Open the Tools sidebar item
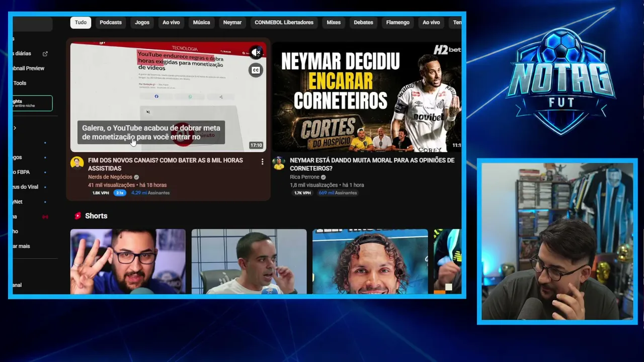Image resolution: width=644 pixels, height=362 pixels. [20, 83]
